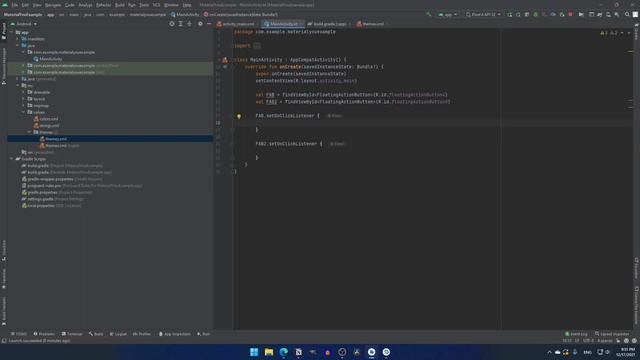
Task: Open the app run configuration dropdown
Action: pos(448,15)
